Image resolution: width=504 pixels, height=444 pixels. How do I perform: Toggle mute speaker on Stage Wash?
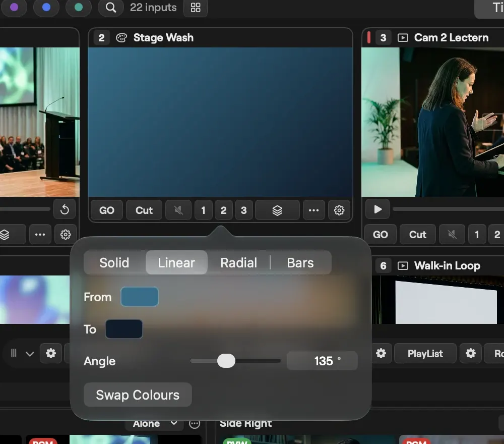(178, 210)
